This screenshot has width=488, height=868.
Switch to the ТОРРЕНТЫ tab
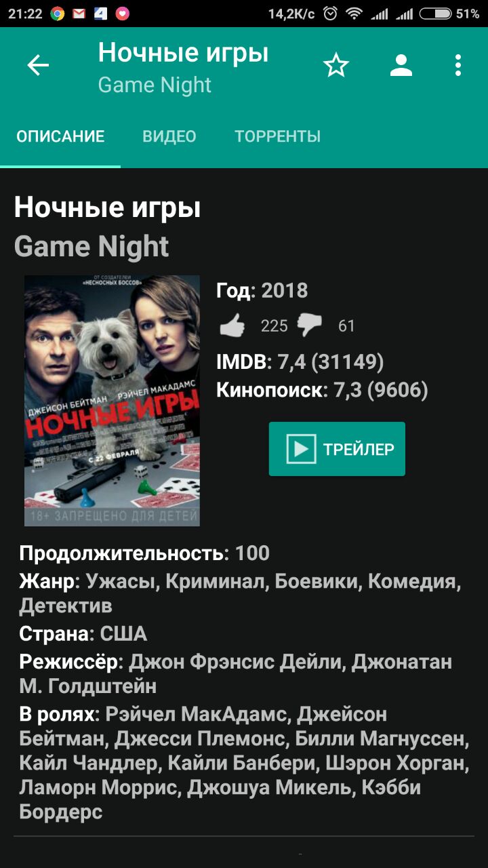tap(278, 136)
